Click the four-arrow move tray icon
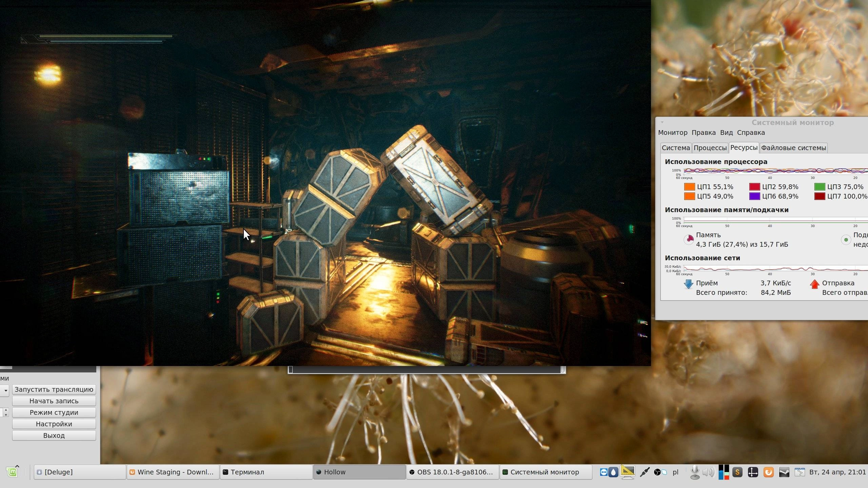The image size is (868, 488). point(753,472)
